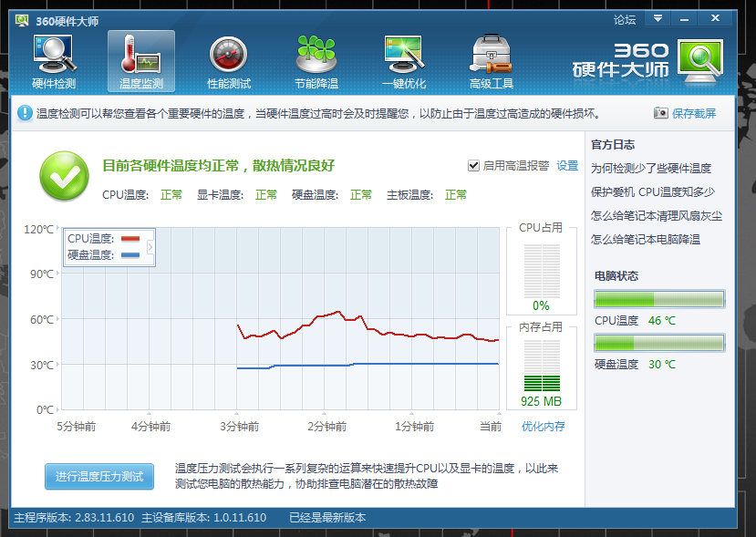Click the 360硬件大师 logo monitor icon
The image size is (756, 537).
(x=700, y=61)
